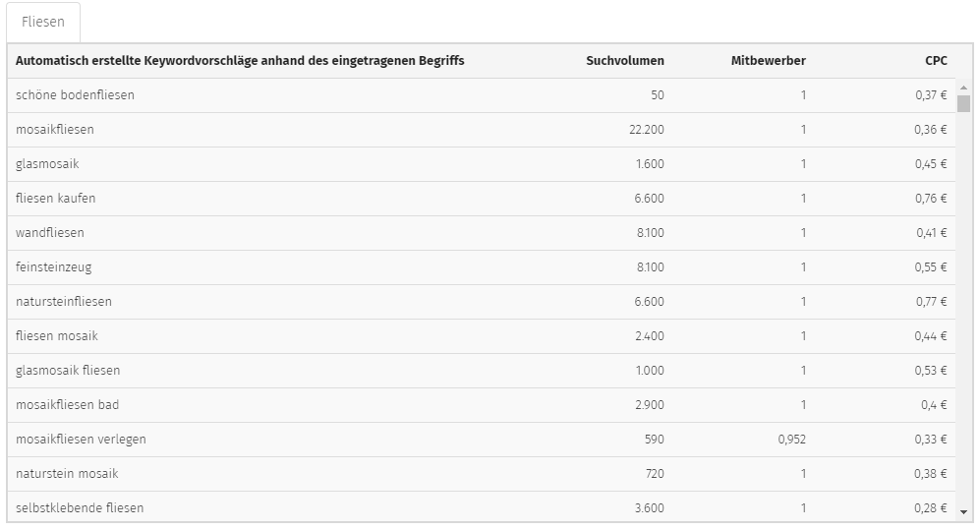Sort by Suchvolumen column header
Viewport: 980px width, 530px height.
[x=625, y=61]
